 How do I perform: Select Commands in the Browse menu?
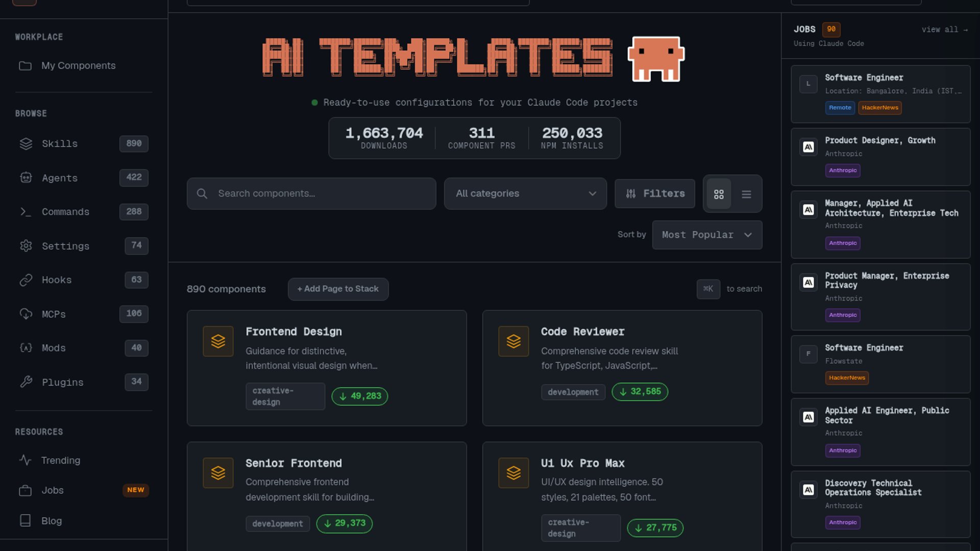tap(84, 212)
